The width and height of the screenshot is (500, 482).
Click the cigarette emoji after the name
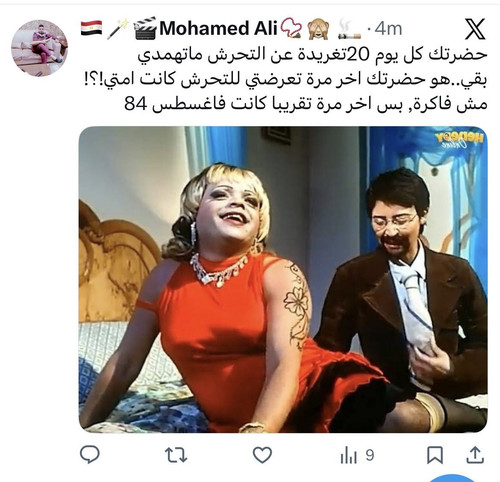[x=349, y=29]
